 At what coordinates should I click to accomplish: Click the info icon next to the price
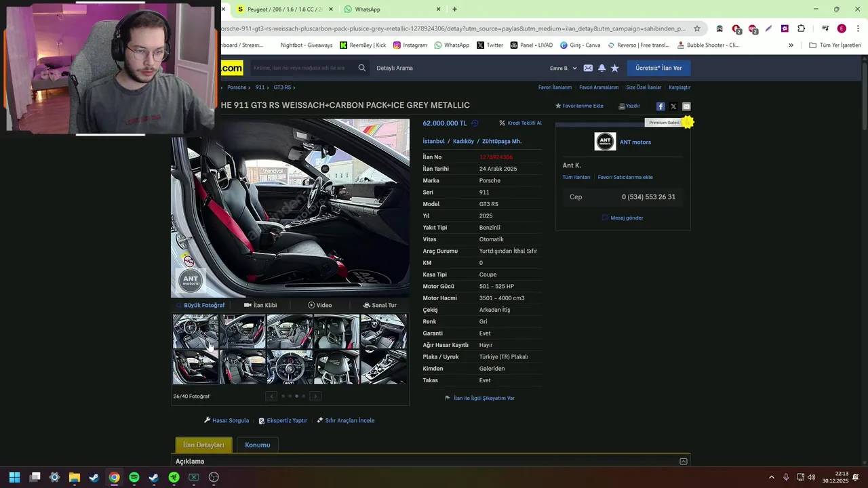pos(475,123)
